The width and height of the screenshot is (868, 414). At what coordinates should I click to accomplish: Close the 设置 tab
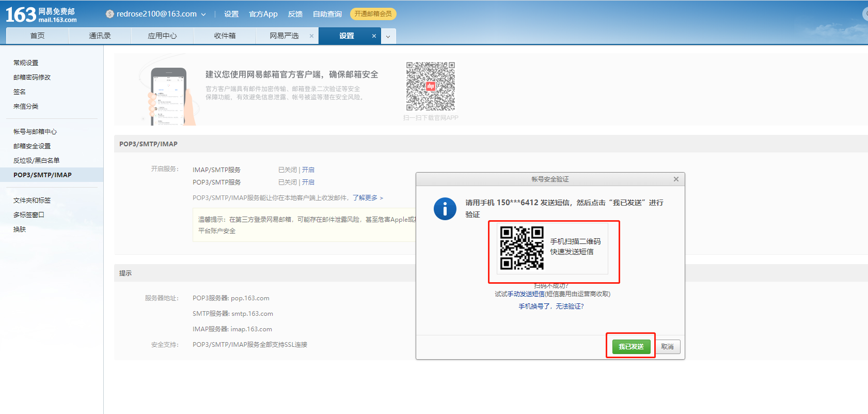click(x=374, y=36)
